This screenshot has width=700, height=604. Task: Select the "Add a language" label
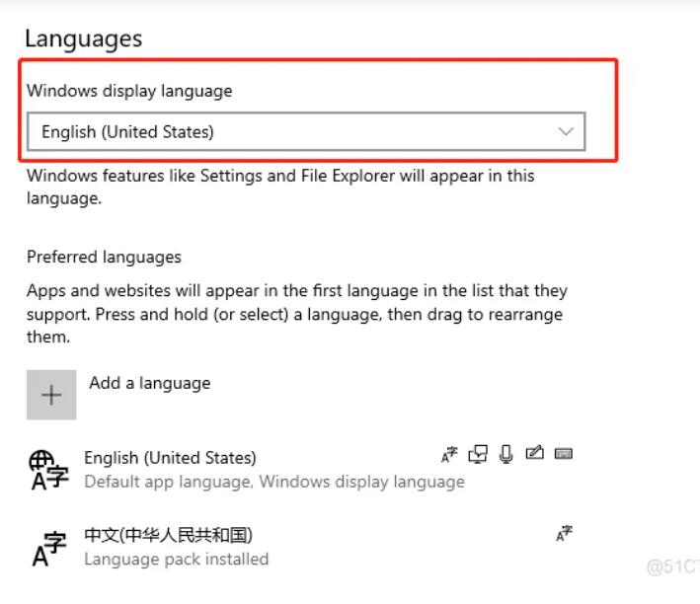[149, 383]
